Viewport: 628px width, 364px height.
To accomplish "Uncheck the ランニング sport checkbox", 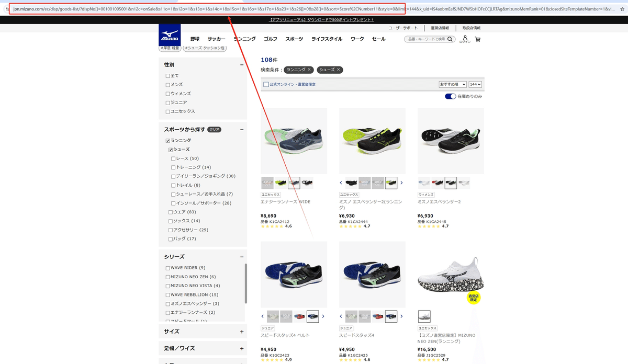I will point(168,141).
